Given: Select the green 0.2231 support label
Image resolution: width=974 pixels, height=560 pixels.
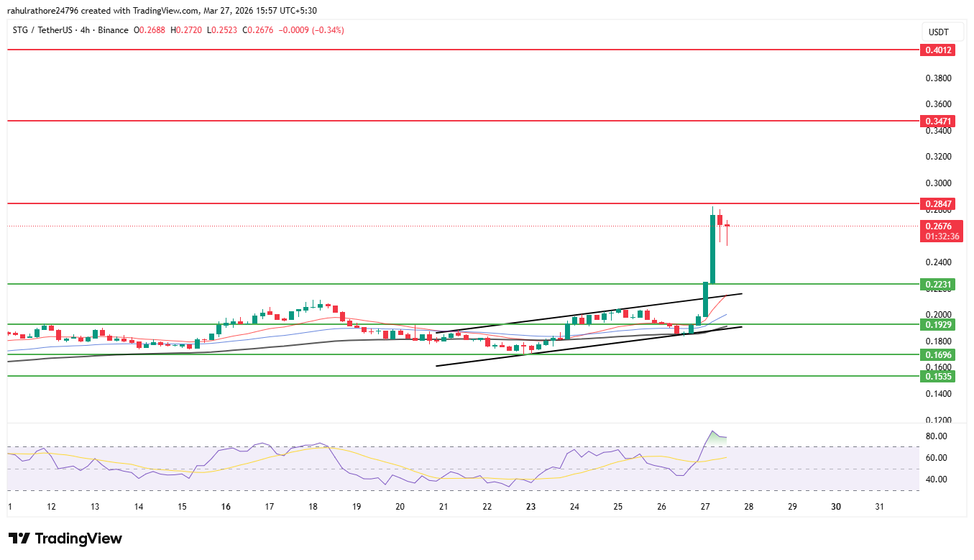Looking at the screenshot, I should (x=939, y=285).
